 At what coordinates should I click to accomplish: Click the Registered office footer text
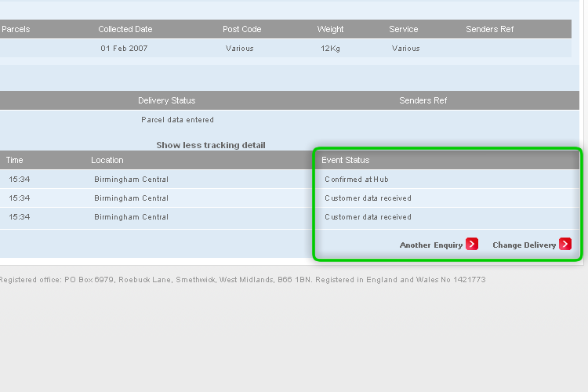(x=242, y=279)
